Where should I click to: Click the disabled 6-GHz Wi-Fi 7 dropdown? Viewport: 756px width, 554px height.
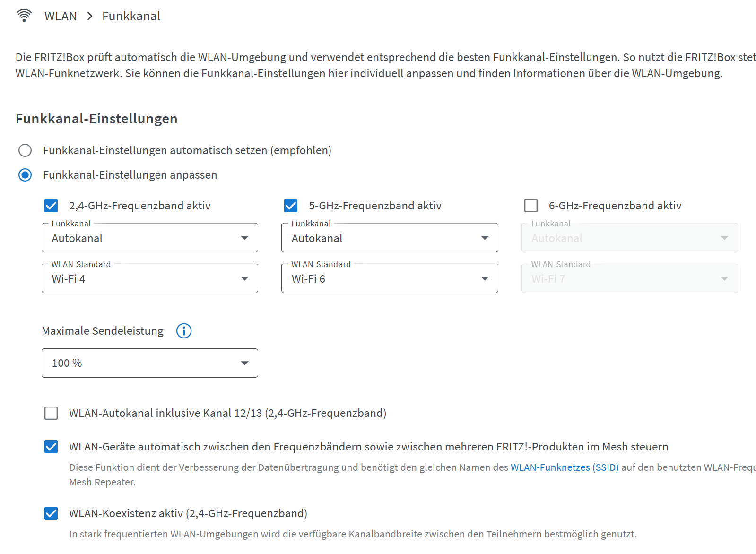click(x=629, y=278)
